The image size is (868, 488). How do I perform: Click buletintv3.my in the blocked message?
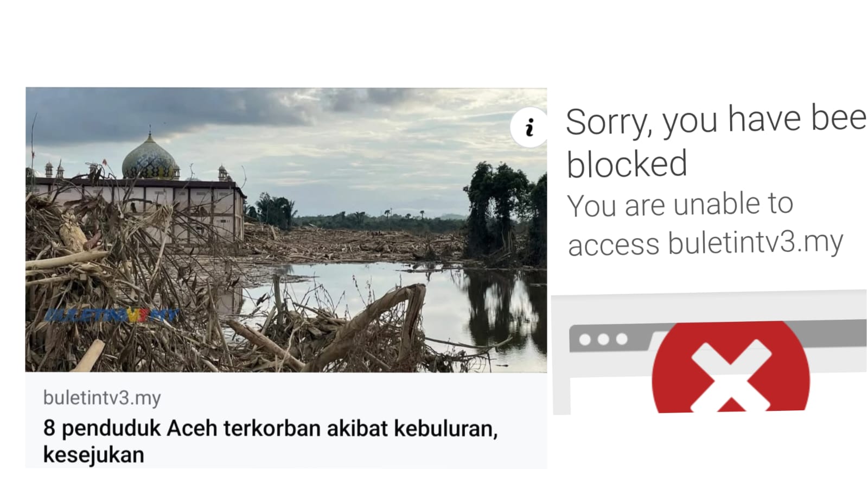point(755,243)
